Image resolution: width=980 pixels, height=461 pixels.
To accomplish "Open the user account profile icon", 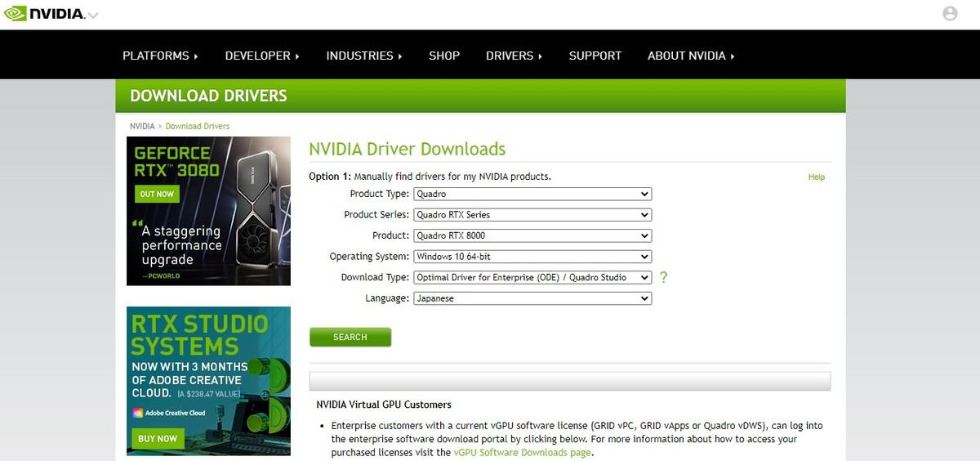I will (950, 13).
